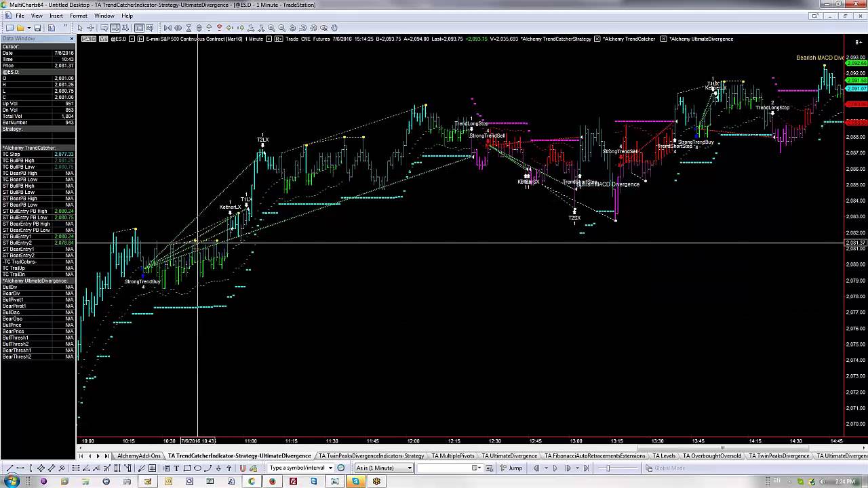868x488 pixels.
Task: Click the New workspace icon
Action: point(9,28)
